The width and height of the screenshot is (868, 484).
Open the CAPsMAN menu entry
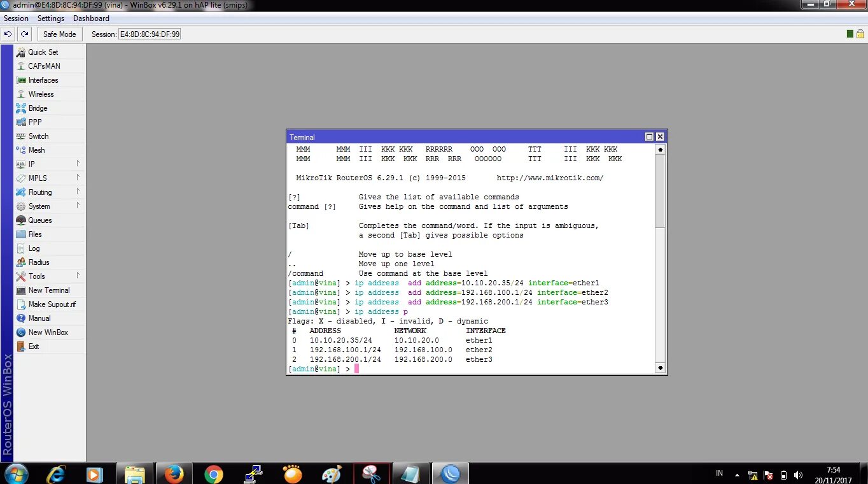tap(49, 66)
